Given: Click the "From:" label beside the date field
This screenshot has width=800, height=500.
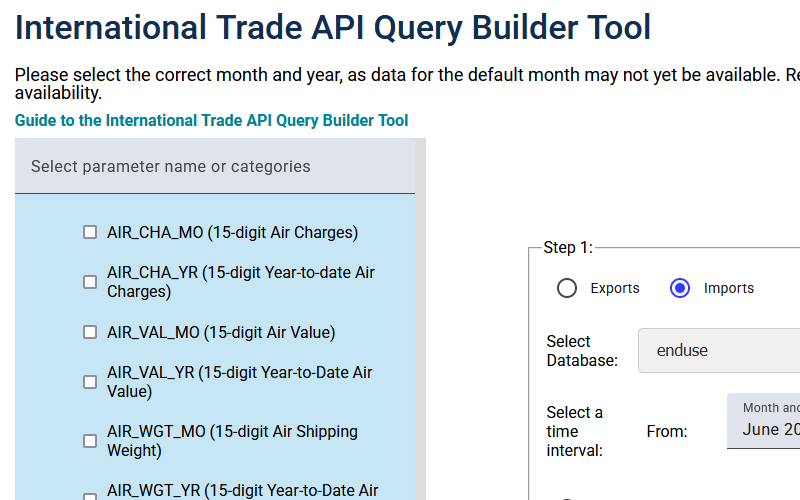Looking at the screenshot, I should pyautogui.click(x=667, y=431).
